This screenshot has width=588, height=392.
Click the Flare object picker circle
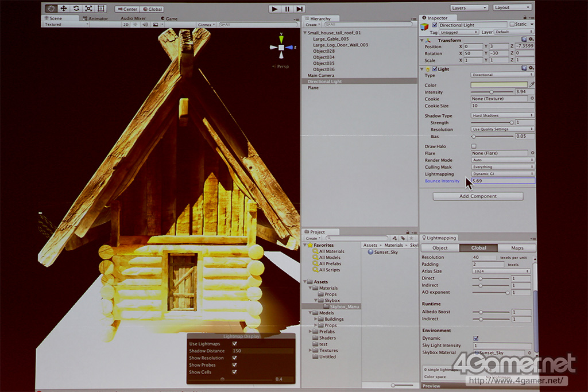pos(532,153)
